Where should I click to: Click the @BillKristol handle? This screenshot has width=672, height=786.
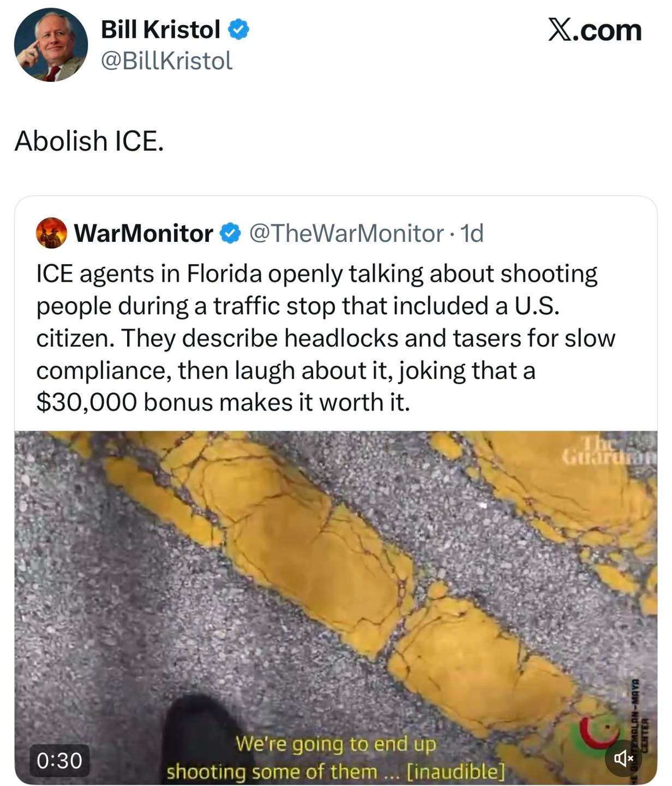coord(166,61)
